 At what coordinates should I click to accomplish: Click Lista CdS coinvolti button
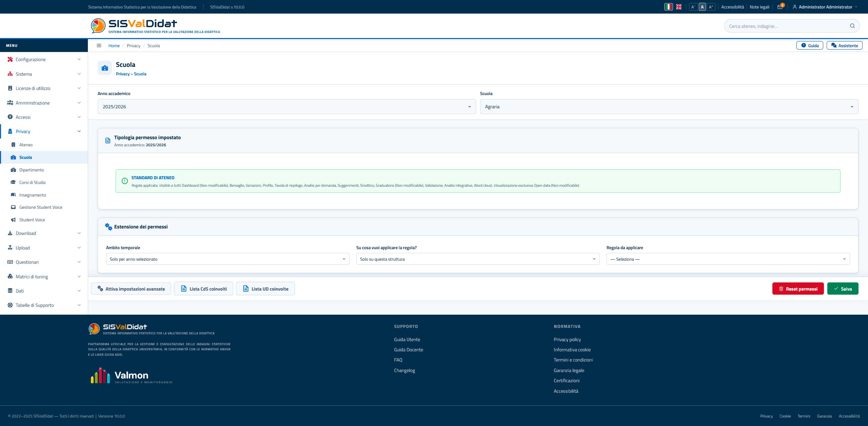point(203,289)
